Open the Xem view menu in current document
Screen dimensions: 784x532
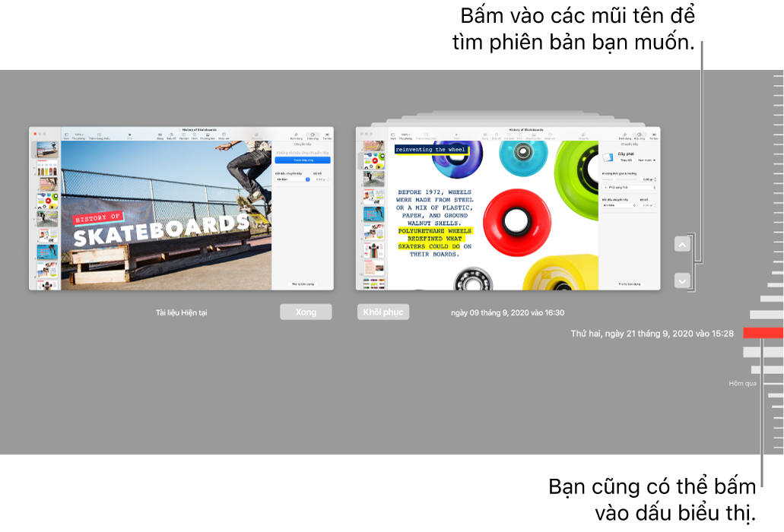pyautogui.click(x=66, y=136)
